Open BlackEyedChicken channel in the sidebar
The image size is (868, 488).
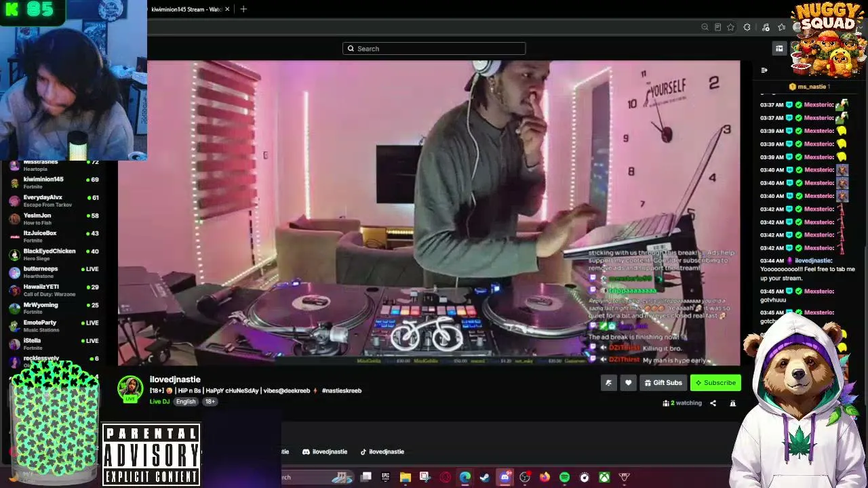54,254
